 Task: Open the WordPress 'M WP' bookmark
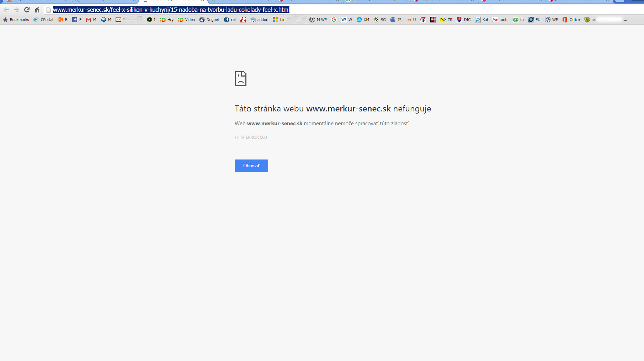pyautogui.click(x=318, y=20)
